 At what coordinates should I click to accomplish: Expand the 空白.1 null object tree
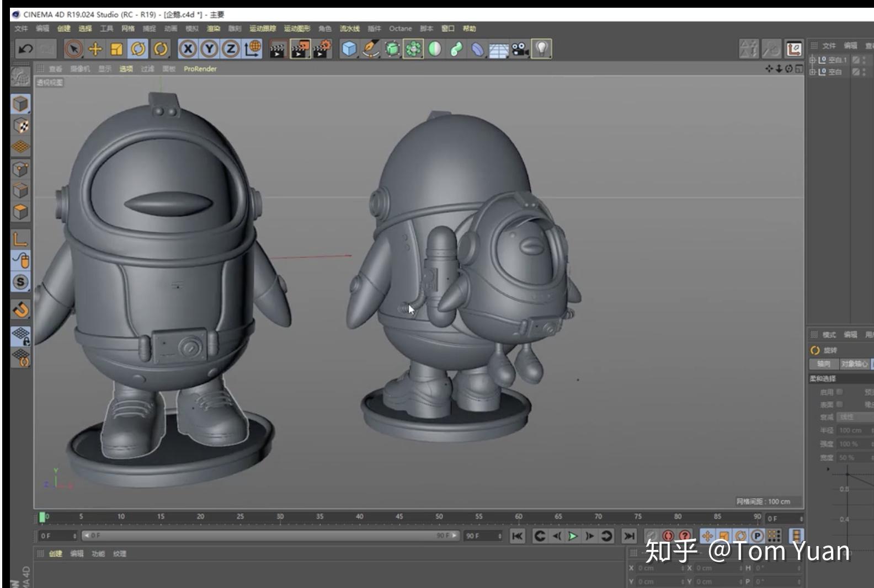[812, 60]
